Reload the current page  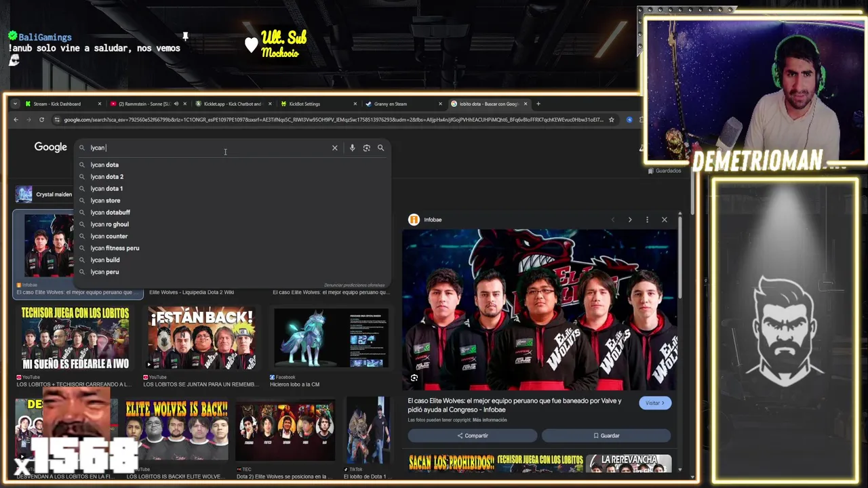pyautogui.click(x=41, y=120)
